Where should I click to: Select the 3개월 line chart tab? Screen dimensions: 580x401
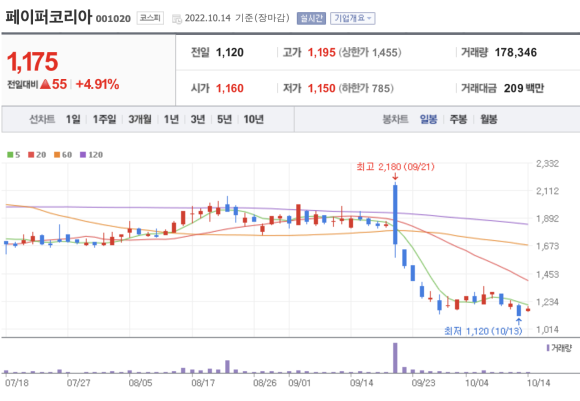point(140,119)
